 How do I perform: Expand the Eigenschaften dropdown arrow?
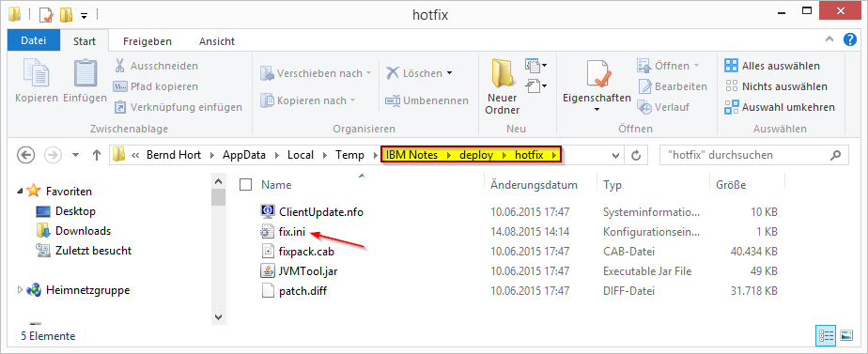[597, 110]
